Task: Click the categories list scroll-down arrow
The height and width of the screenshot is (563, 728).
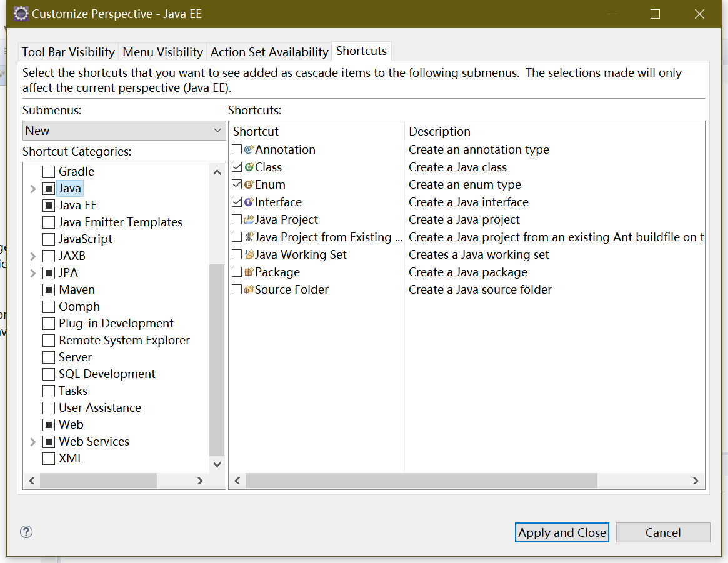Action: [217, 464]
